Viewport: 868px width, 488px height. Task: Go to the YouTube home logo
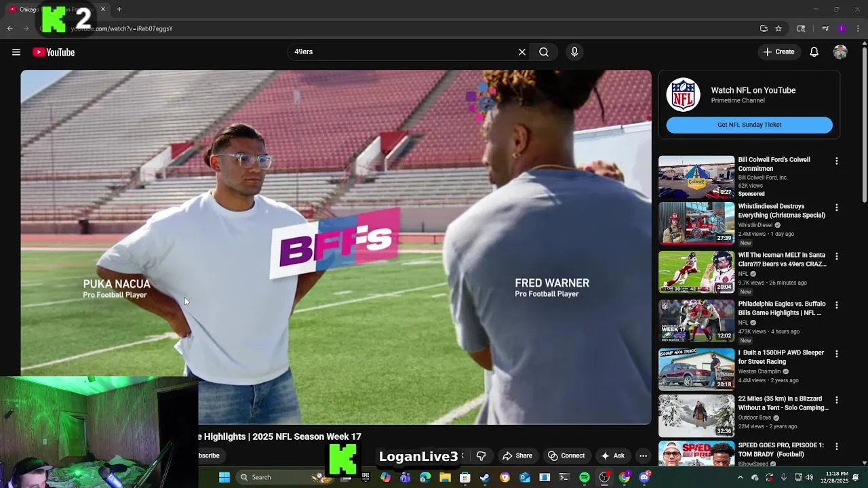pos(54,52)
